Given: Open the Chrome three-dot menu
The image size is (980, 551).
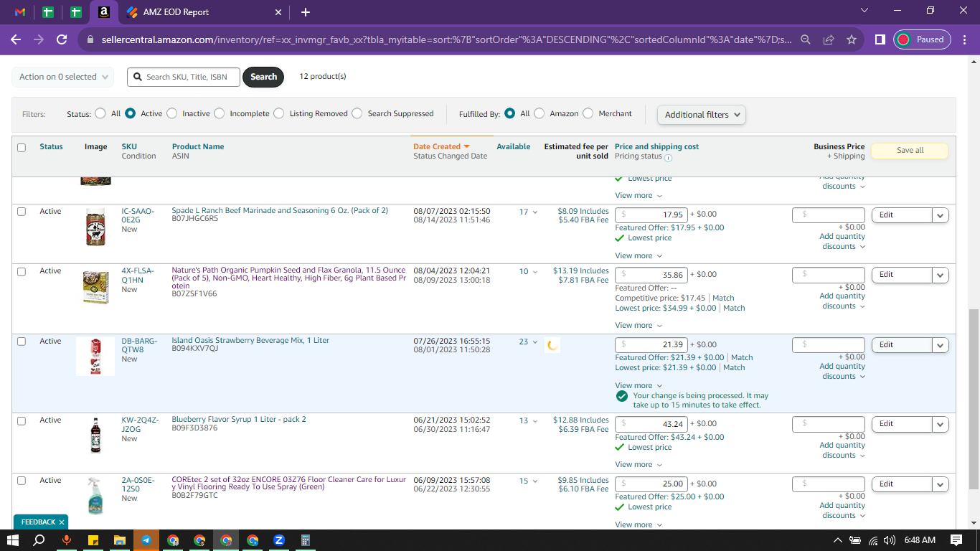Looking at the screenshot, I should [x=964, y=39].
